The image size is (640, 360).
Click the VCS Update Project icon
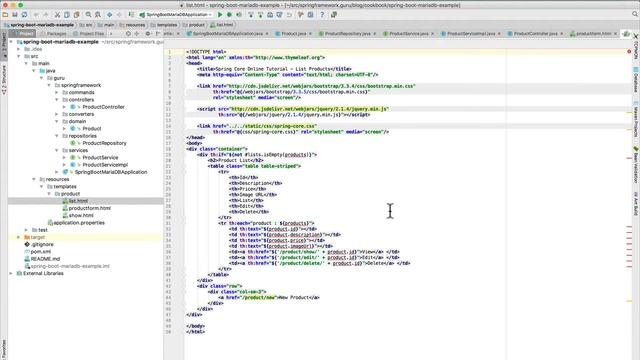pos(251,15)
